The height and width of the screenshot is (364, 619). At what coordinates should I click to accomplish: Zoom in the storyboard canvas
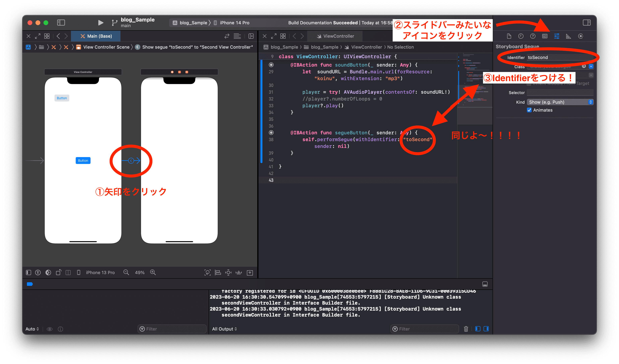153,272
